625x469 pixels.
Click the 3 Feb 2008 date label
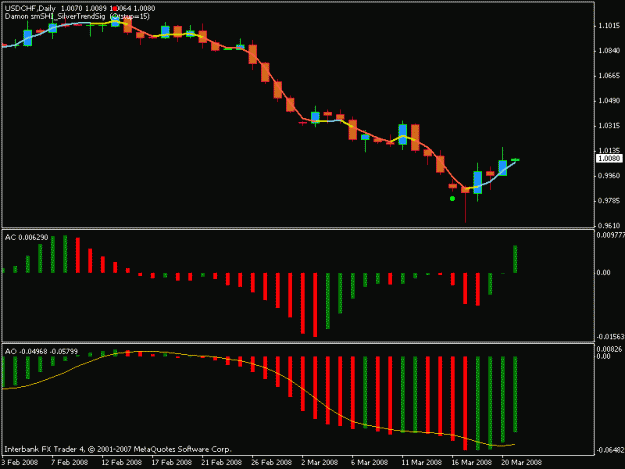pos(20,463)
